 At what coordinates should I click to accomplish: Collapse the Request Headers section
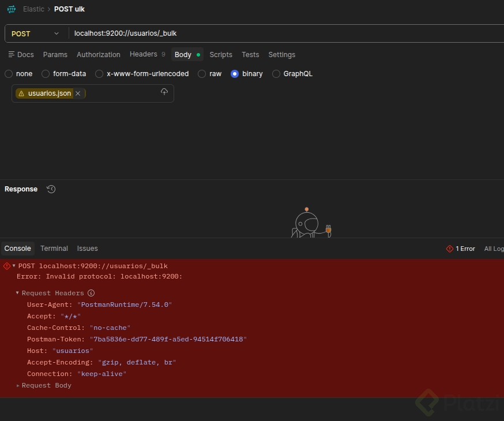(x=17, y=293)
